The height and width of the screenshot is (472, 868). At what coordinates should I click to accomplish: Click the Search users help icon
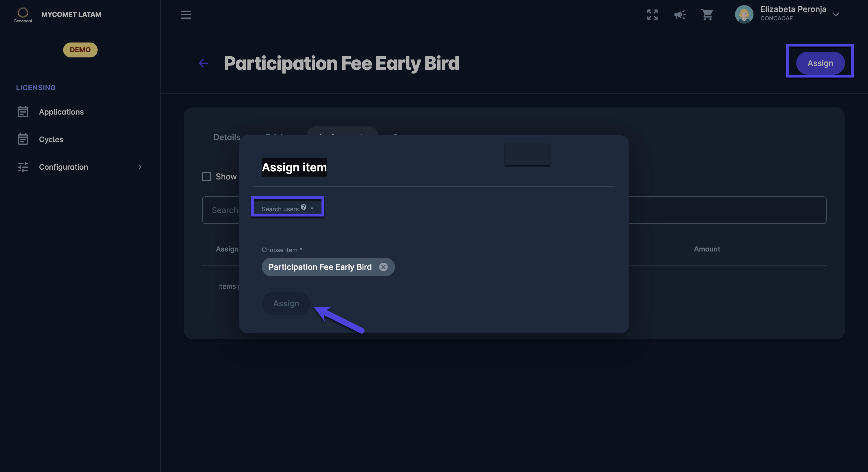[304, 207]
